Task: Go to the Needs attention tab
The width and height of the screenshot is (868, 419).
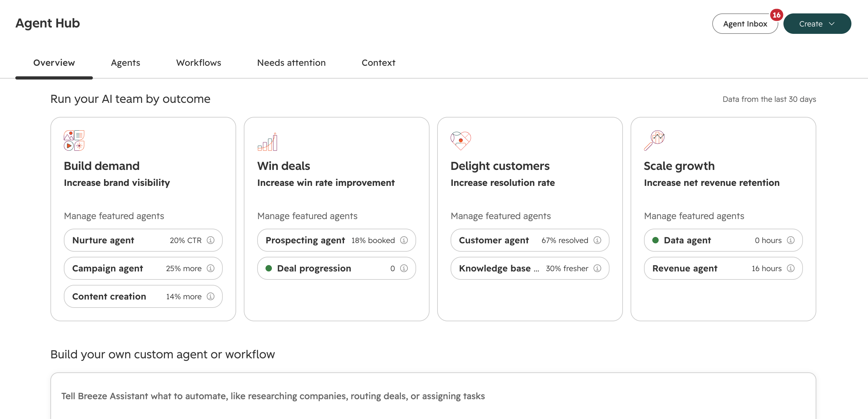Action: click(x=291, y=63)
